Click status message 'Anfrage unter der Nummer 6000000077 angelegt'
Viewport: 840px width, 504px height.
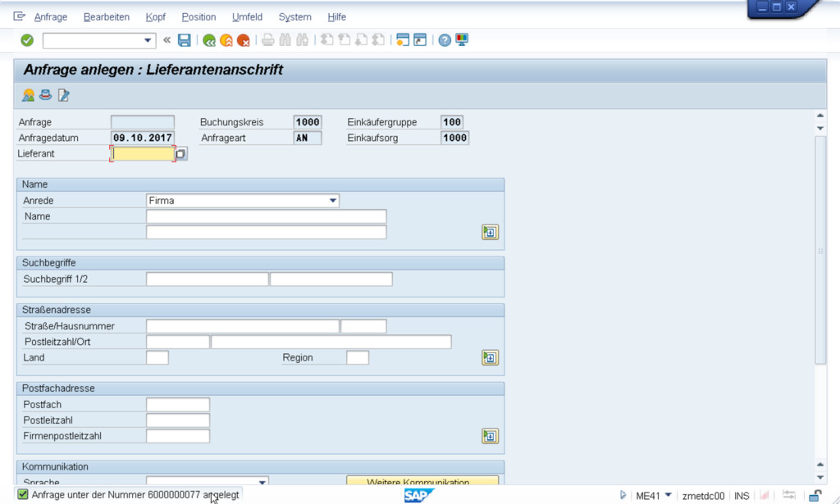click(135, 495)
